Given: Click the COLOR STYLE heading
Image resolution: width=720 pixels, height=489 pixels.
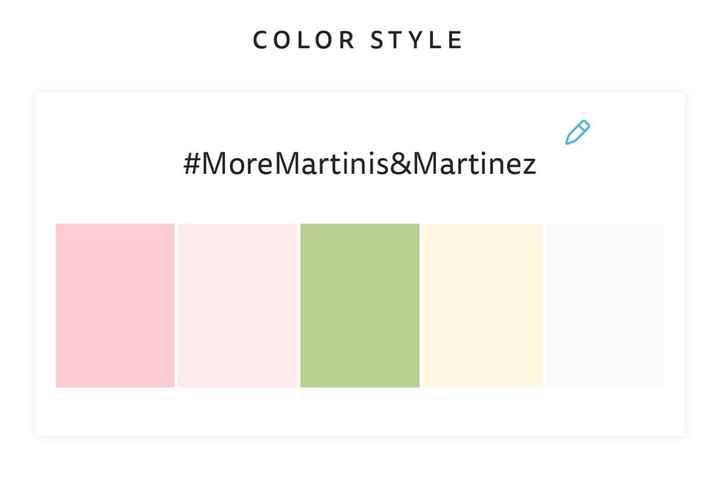Looking at the screenshot, I should (359, 40).
